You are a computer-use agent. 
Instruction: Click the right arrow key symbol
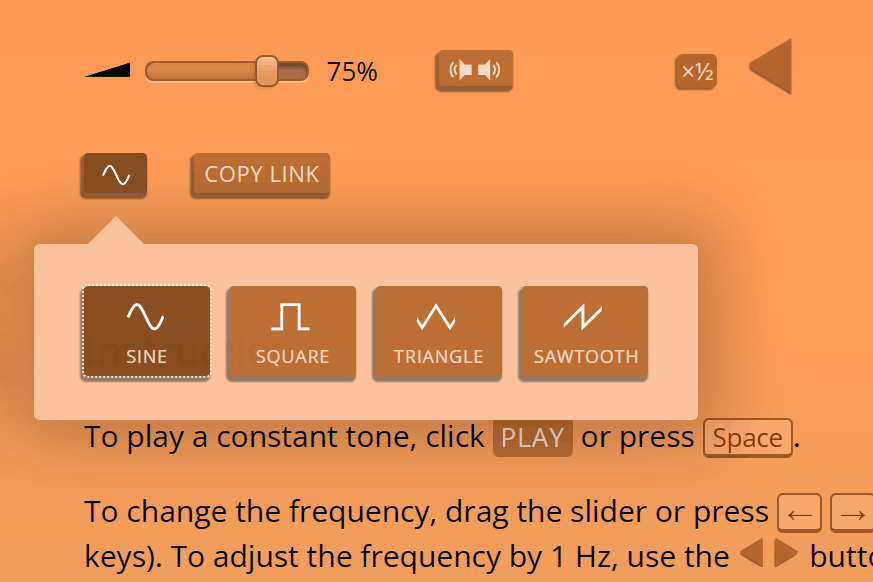pyautogui.click(x=853, y=514)
